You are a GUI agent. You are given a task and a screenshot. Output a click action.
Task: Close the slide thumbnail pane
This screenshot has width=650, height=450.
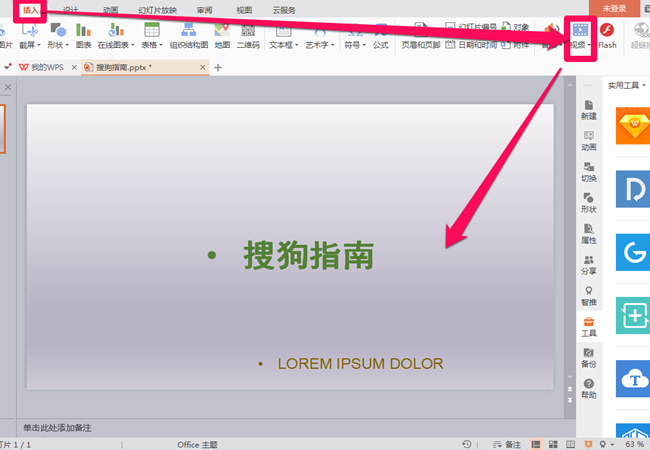7,87
